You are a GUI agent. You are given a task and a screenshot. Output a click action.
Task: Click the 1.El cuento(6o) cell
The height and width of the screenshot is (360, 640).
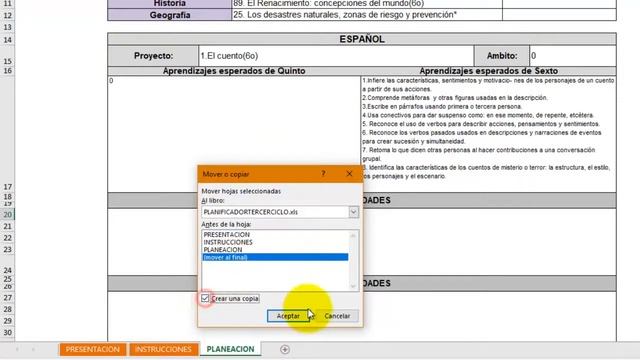336,56
